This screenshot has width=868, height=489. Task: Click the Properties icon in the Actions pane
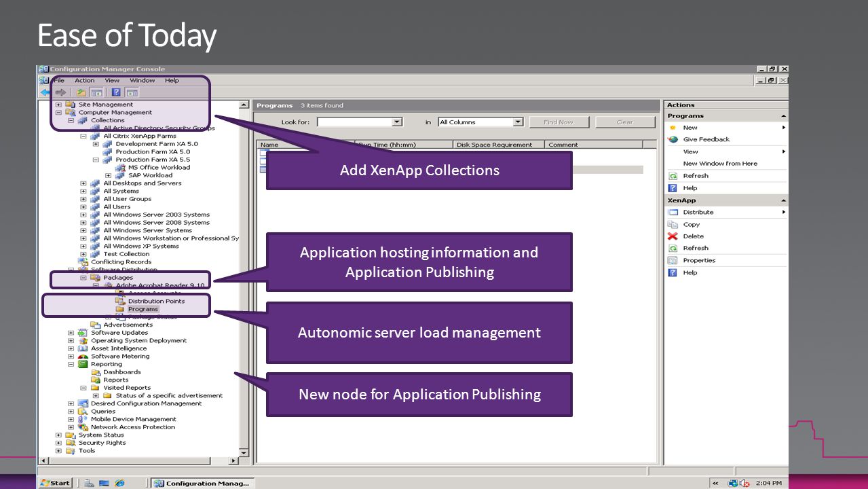click(x=673, y=260)
